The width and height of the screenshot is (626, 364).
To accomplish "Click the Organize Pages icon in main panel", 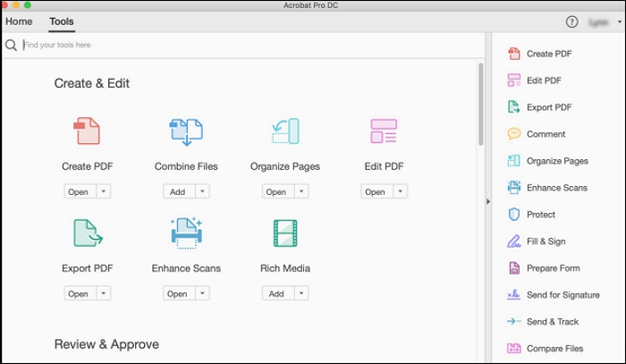I will point(285,131).
